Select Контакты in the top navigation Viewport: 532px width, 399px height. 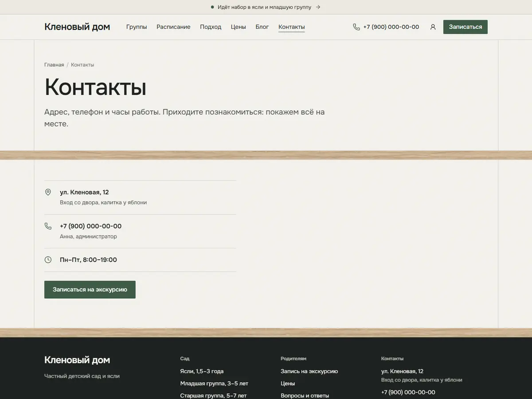292,27
